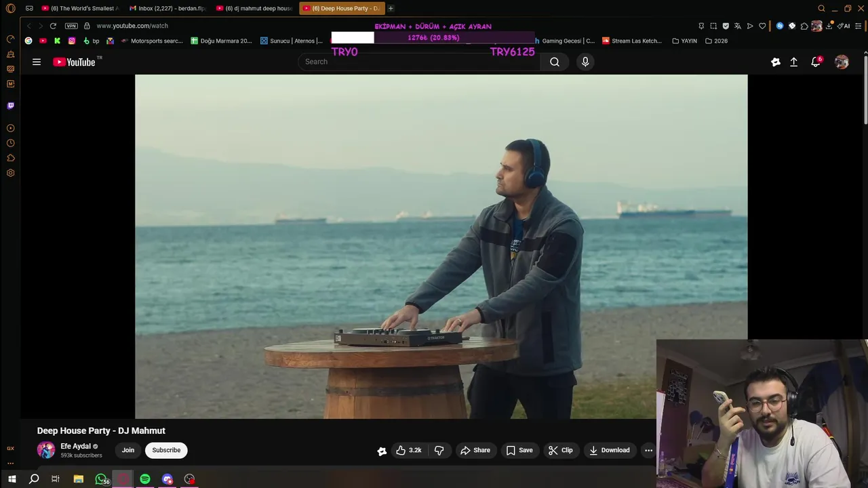The height and width of the screenshot is (488, 868).
Task: Go back with the browser back arrow
Action: pos(28,26)
